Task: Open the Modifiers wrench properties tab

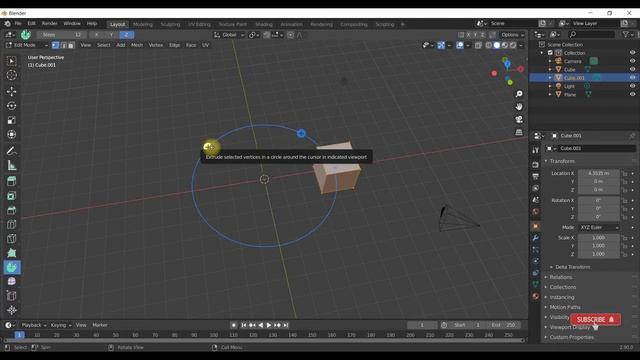Action: 536,238
